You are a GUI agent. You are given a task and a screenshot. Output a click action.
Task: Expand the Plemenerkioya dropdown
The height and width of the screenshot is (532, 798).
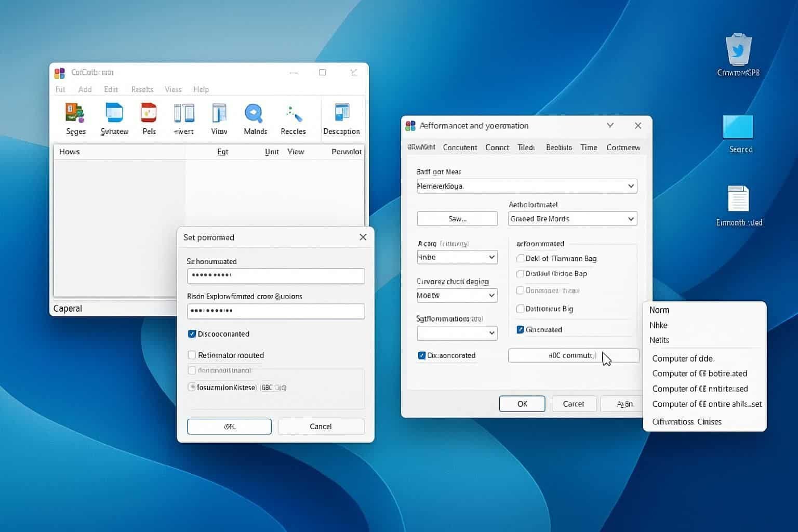[x=527, y=186]
